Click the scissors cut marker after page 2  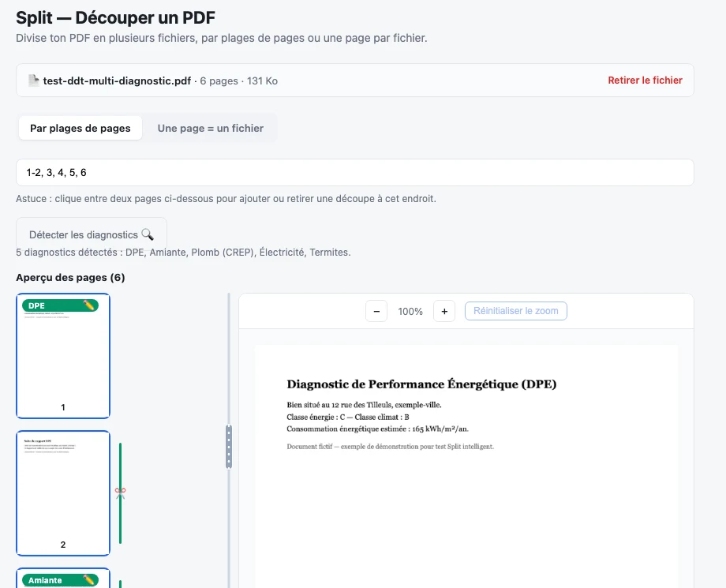point(121,493)
